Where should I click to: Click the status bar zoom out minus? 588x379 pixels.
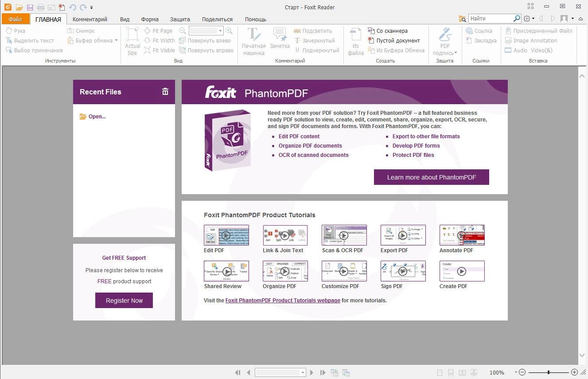click(522, 373)
